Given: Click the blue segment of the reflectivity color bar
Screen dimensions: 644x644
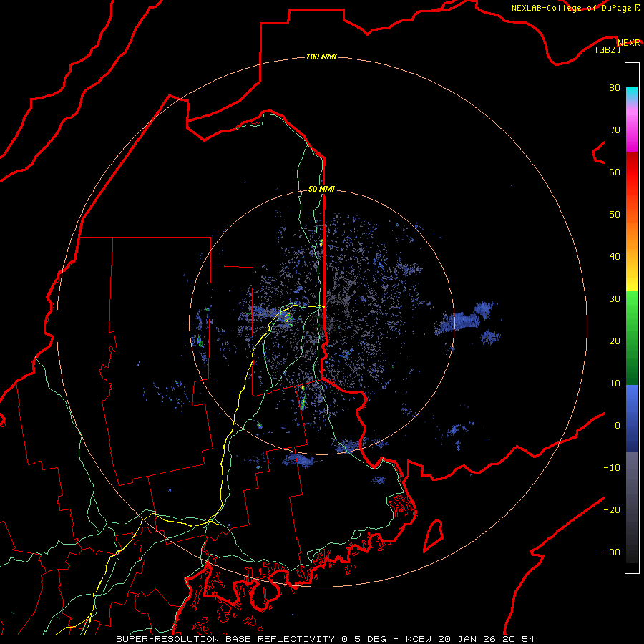Looking at the screenshot, I should click(x=632, y=418).
